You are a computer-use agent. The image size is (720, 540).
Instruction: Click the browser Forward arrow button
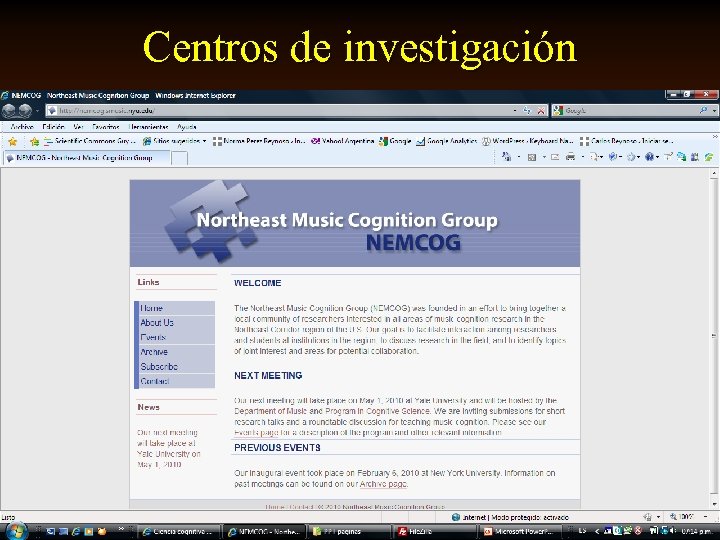pos(25,111)
